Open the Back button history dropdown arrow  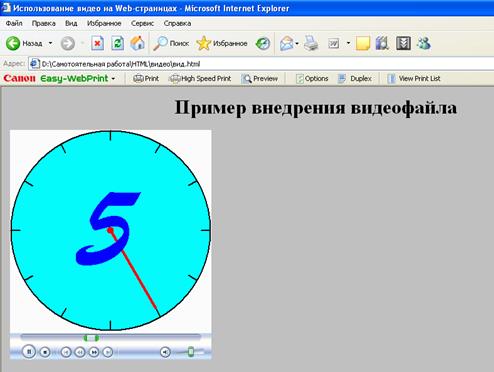pyautogui.click(x=50, y=43)
